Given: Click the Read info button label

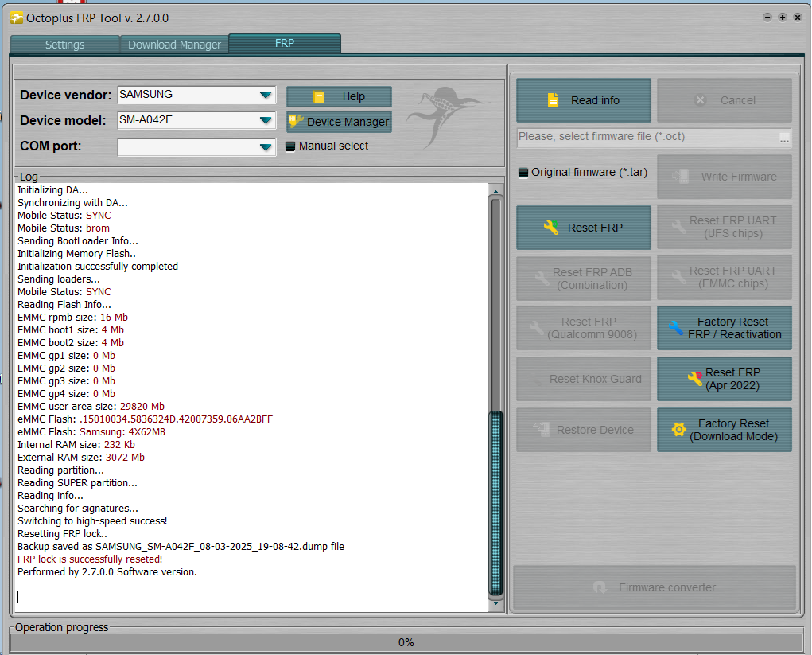Looking at the screenshot, I should (x=595, y=100).
